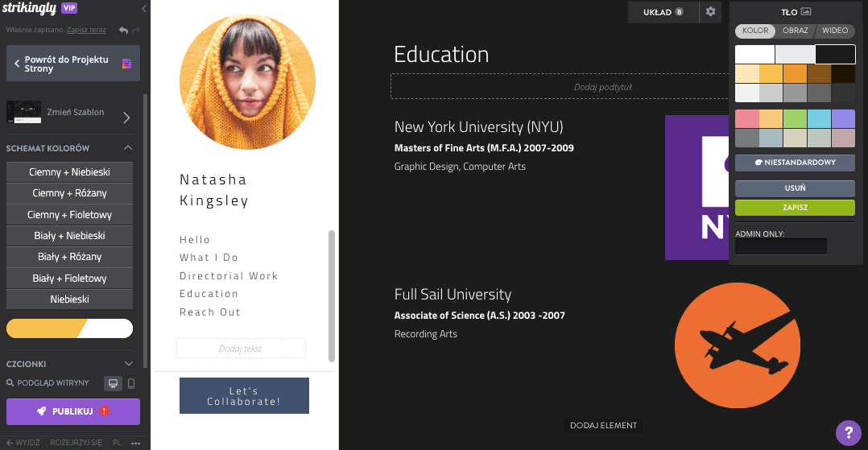Expand the CZCIONKI fonts section
Viewport: 868px width, 450px height.
pos(129,364)
